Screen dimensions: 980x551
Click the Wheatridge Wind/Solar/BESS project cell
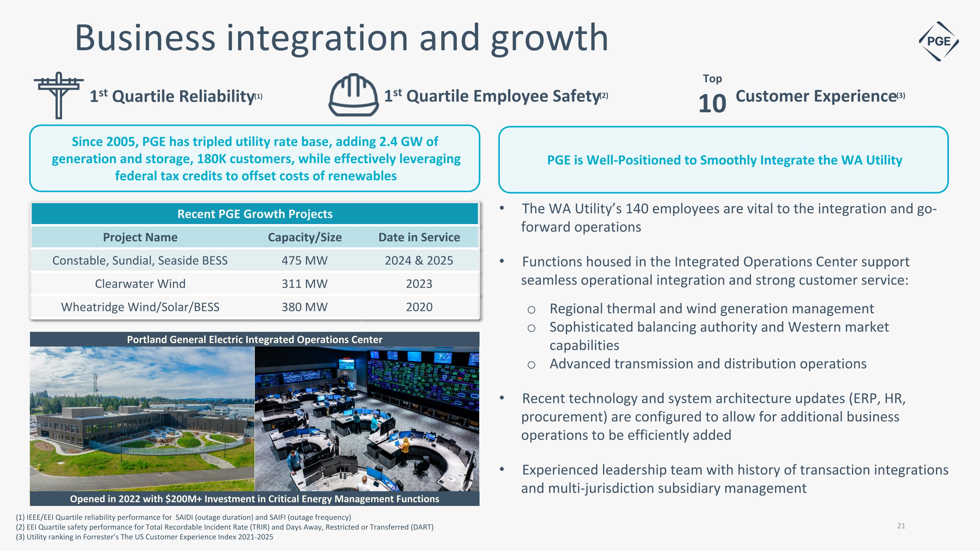(x=140, y=307)
